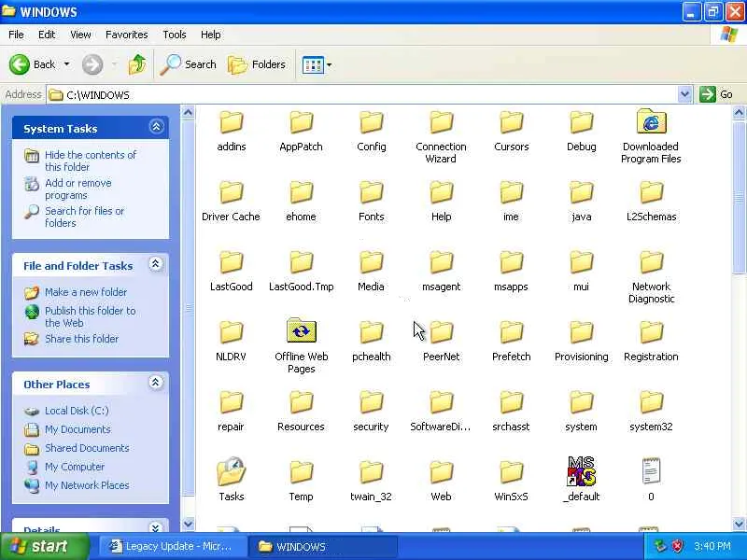Click Add or remove programs link
Viewport: 747px width, 560px height.
78,189
